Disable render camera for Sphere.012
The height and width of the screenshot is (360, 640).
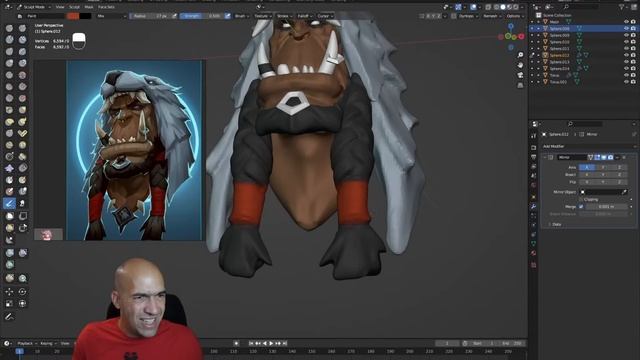tap(633, 55)
